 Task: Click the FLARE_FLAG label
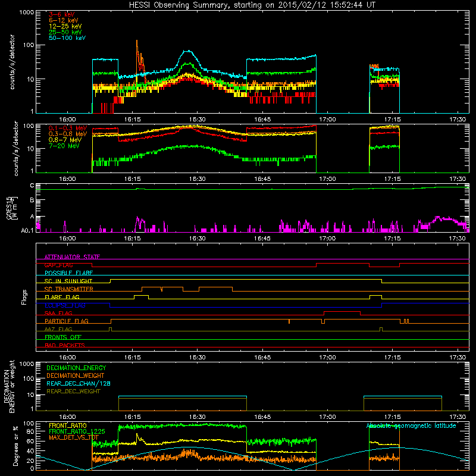click(x=62, y=297)
